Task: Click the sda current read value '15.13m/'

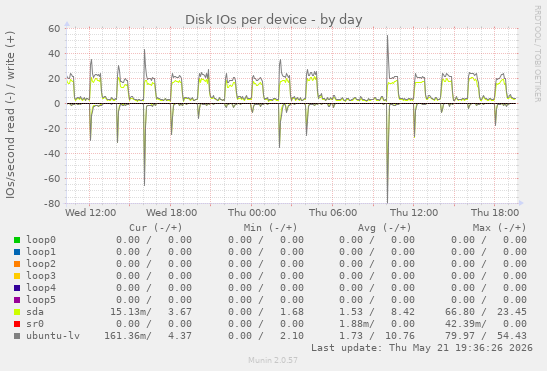Action: [131, 312]
